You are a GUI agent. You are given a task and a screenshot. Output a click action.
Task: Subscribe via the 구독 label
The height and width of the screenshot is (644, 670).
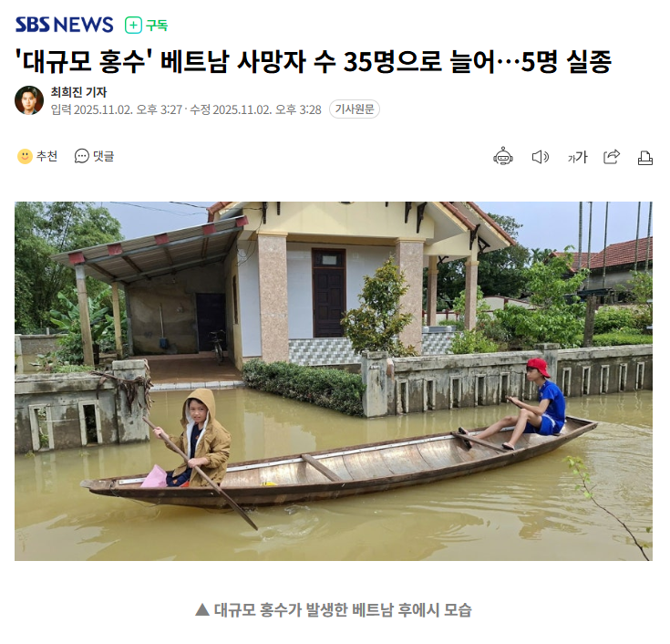(x=157, y=26)
